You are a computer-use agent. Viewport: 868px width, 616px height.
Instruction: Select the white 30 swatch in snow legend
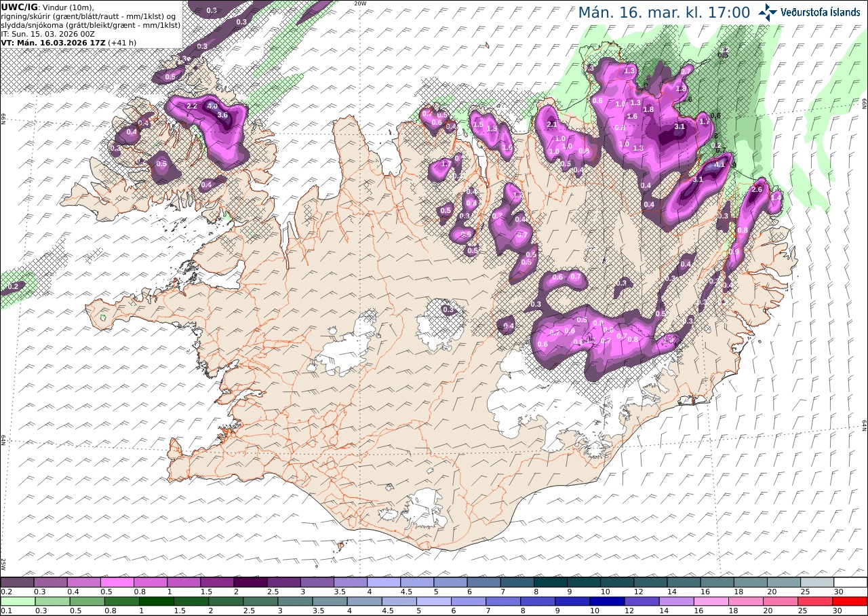850,582
